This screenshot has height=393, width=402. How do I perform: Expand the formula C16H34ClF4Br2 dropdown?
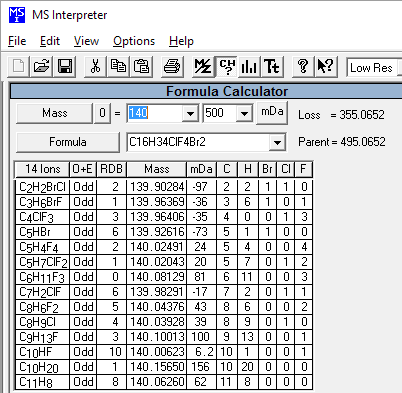pos(277,143)
